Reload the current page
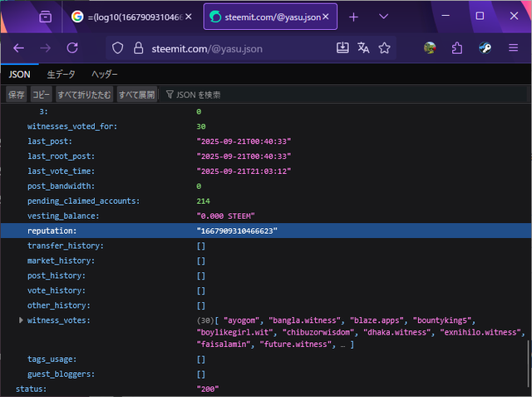532x397 pixels. click(72, 48)
